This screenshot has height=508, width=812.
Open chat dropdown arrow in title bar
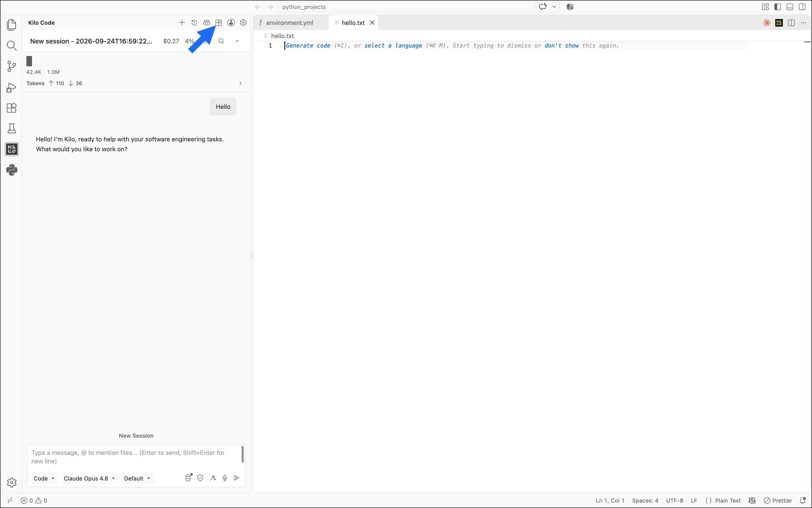[554, 7]
